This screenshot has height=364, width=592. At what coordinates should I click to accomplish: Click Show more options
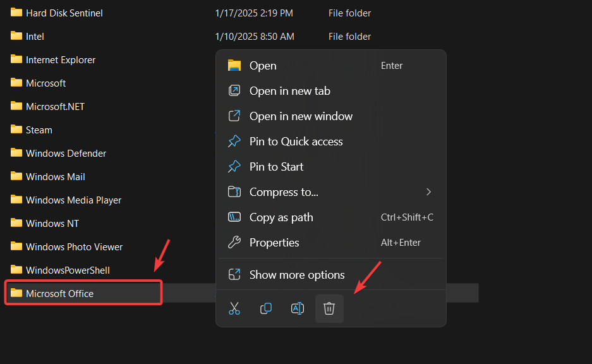(297, 275)
